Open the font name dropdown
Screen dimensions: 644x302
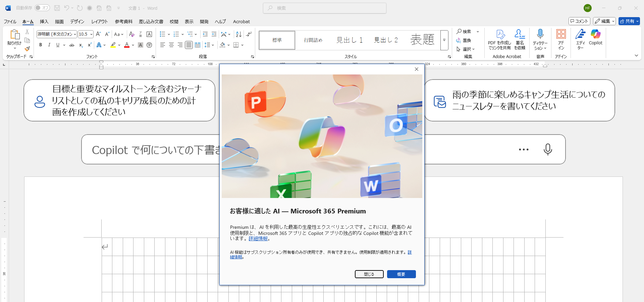pyautogui.click(x=75, y=34)
